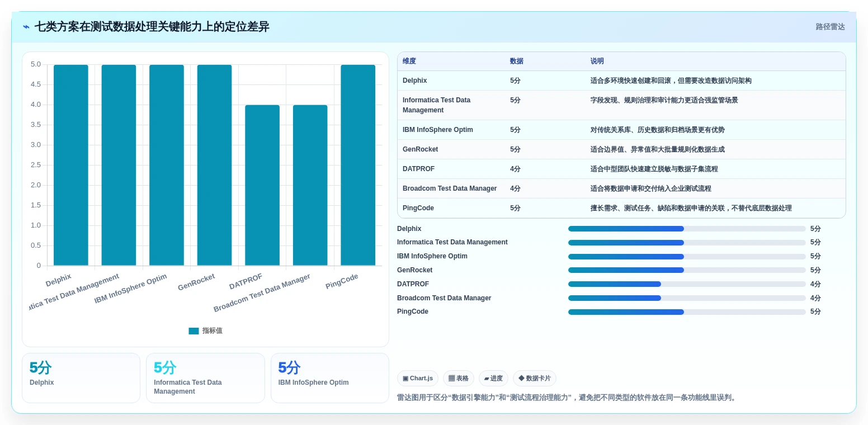Click the IBM InfoSphere Optim chart bar
The image size is (868, 425).
[x=167, y=165]
